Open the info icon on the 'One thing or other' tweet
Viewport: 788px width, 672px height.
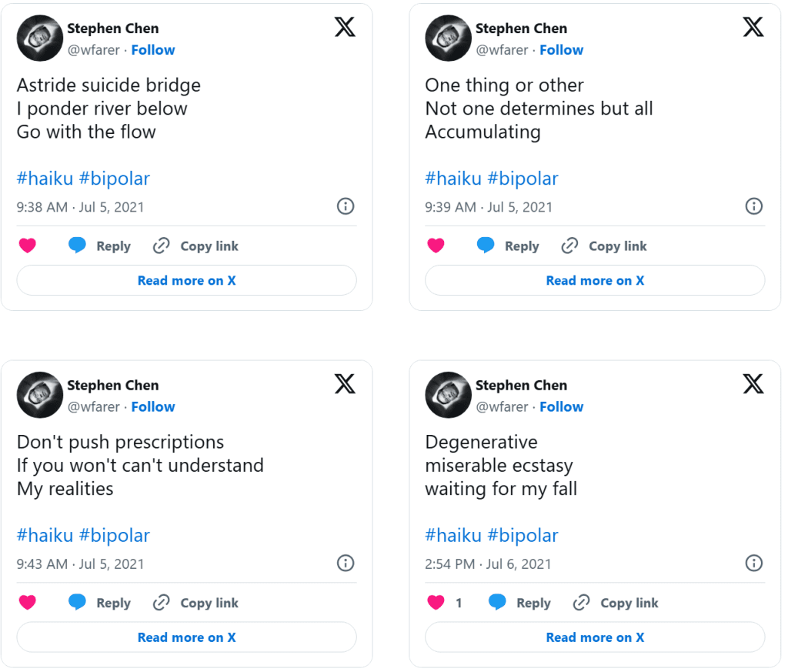pyautogui.click(x=754, y=206)
